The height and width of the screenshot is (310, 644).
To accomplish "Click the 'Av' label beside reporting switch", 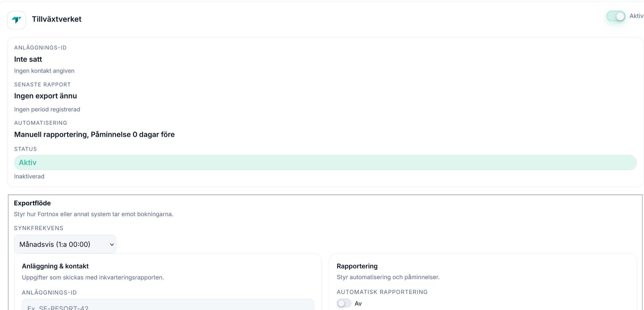I will (x=358, y=303).
